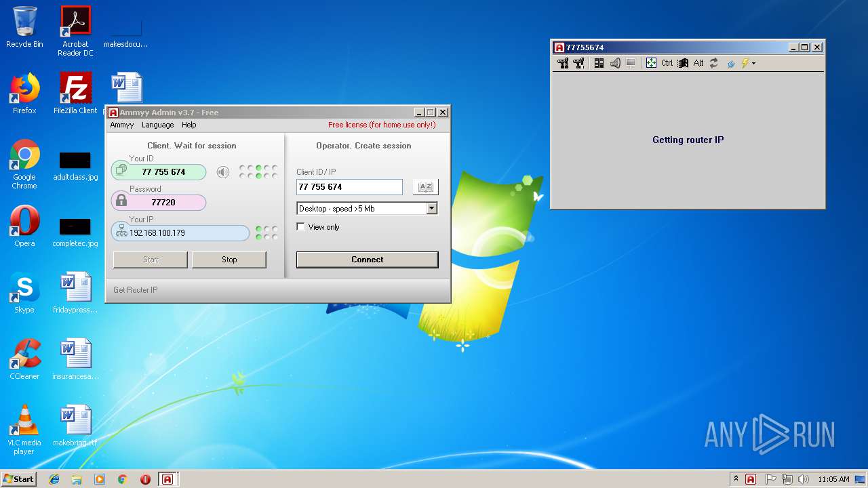Screen dimensions: 868x488
Task: Open CCleaner desktop shortcut
Action: pos(24,359)
